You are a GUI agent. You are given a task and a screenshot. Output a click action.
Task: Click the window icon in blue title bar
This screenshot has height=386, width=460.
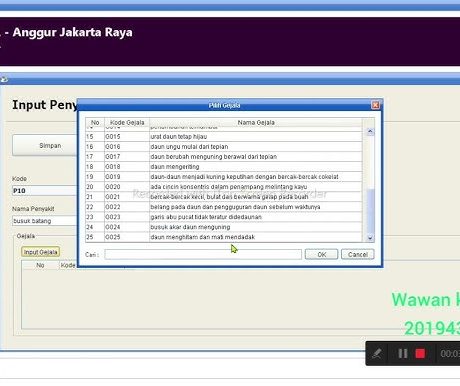(x=4, y=79)
